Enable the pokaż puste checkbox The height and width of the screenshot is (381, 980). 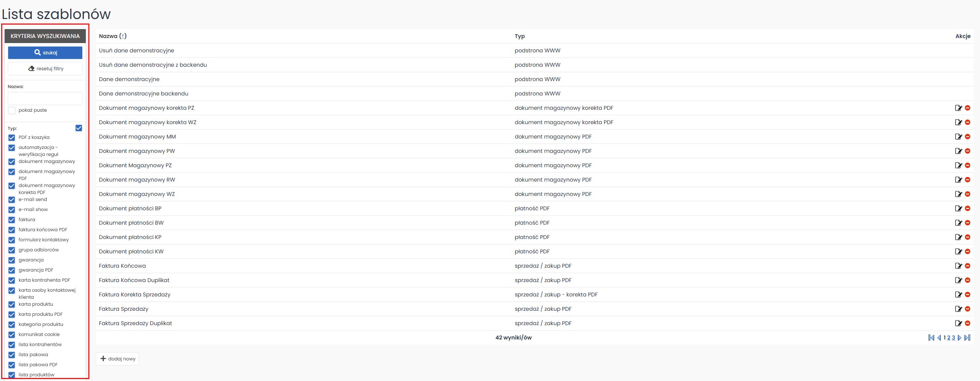pos(12,111)
